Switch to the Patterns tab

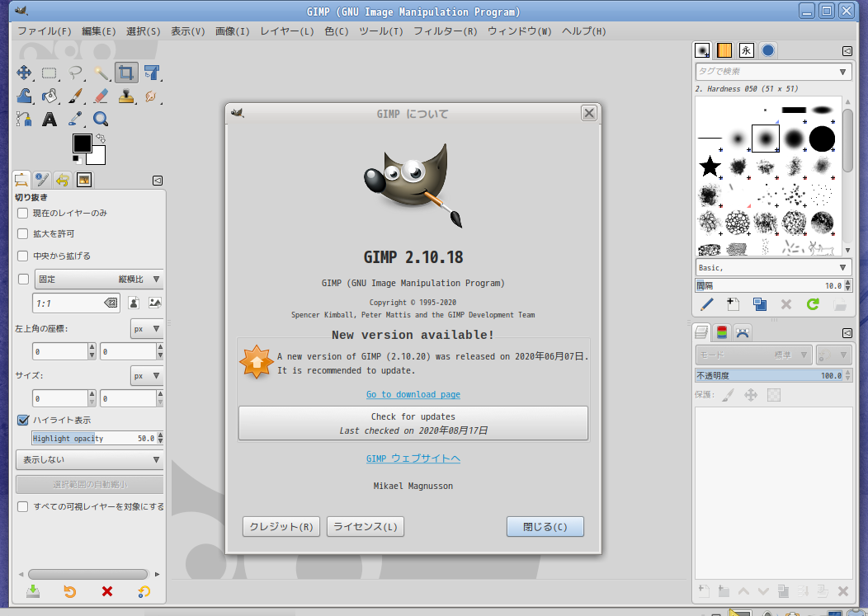click(x=724, y=50)
